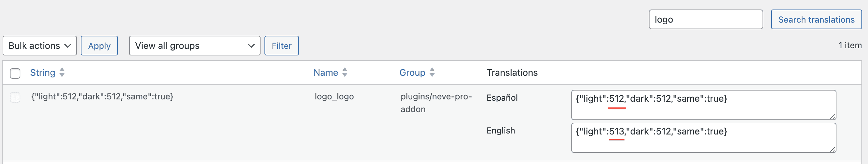This screenshot has width=868, height=164.
Task: Hit the Search translations button
Action: coord(816,19)
